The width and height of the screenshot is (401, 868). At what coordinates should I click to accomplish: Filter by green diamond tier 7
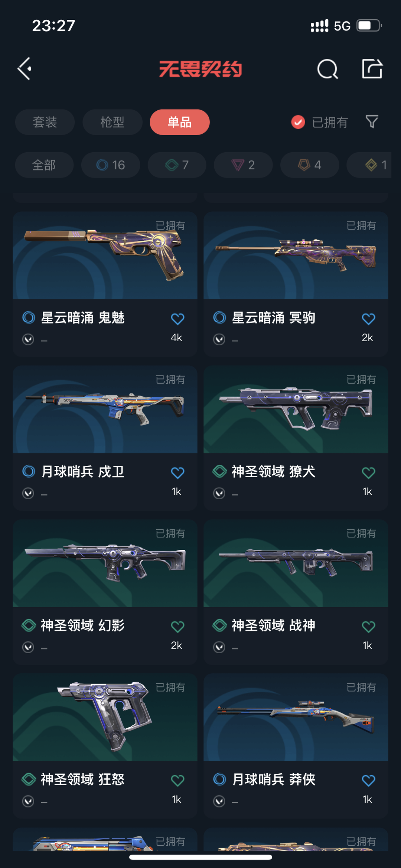[177, 165]
